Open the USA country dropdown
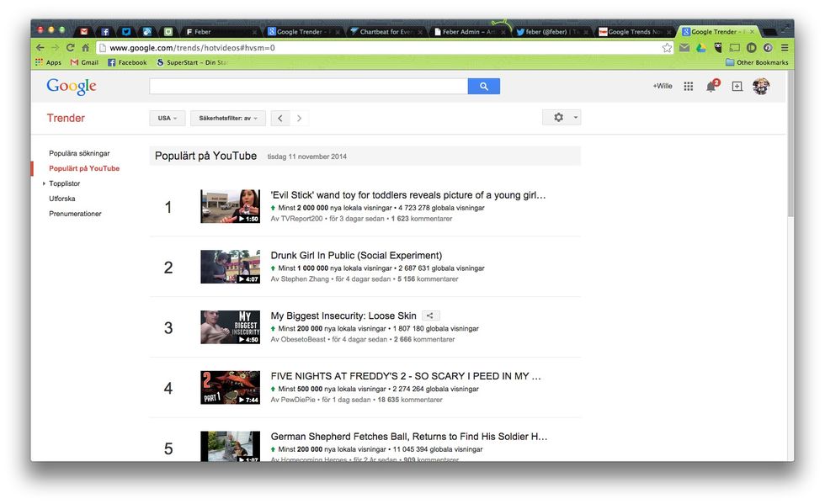The width and height of the screenshot is (825, 504). click(x=167, y=119)
